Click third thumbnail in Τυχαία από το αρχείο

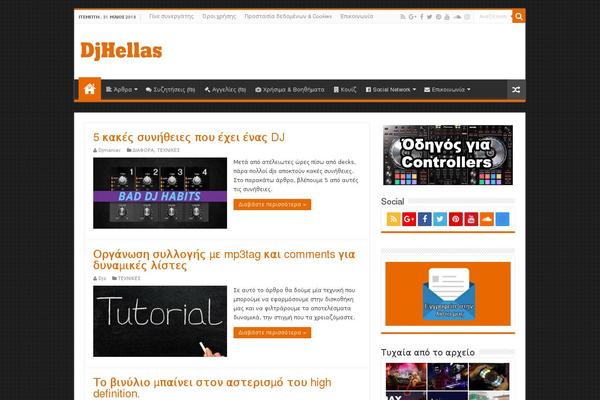[x=489, y=377]
